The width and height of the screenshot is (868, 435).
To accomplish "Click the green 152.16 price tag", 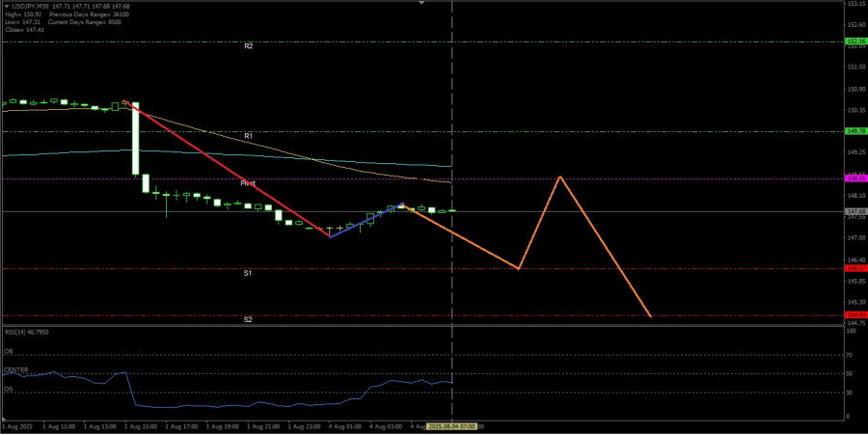I will click(855, 41).
